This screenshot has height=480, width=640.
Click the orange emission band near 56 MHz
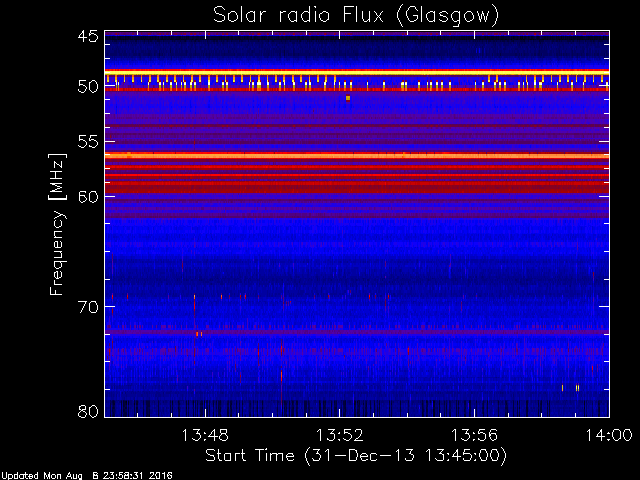coord(357,156)
